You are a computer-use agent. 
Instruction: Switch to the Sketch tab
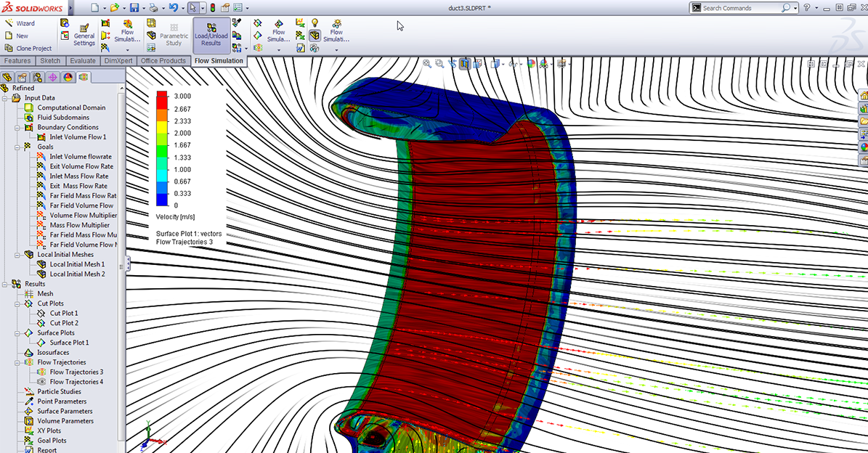click(50, 61)
